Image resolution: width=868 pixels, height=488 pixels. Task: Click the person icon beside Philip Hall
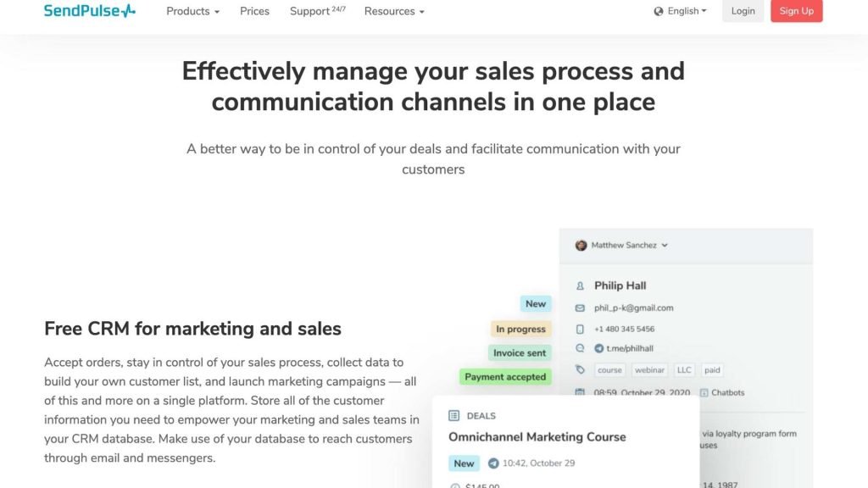[x=580, y=286]
